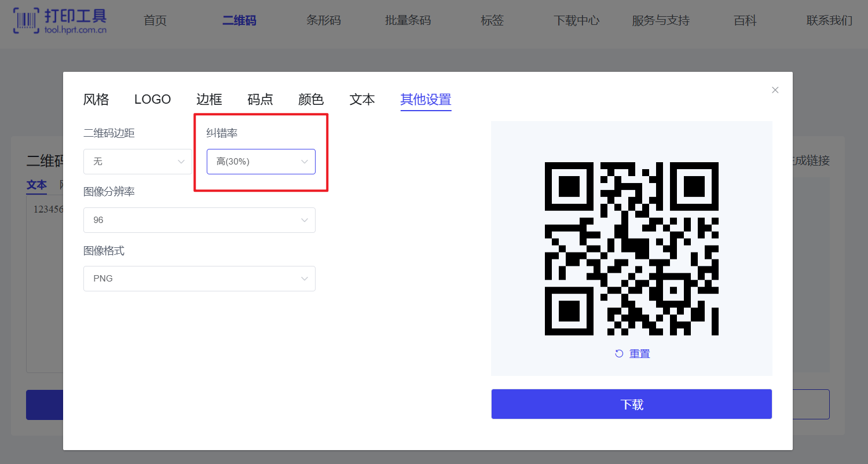Click the 文本 tab behind the dialog
Image resolution: width=868 pixels, height=464 pixels.
36,185
